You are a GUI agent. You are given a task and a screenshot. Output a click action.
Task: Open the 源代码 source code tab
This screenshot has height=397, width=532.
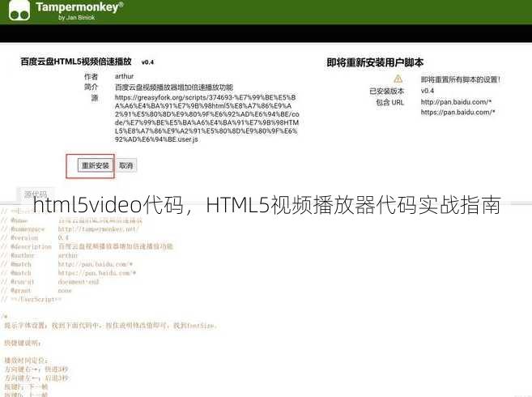point(36,194)
